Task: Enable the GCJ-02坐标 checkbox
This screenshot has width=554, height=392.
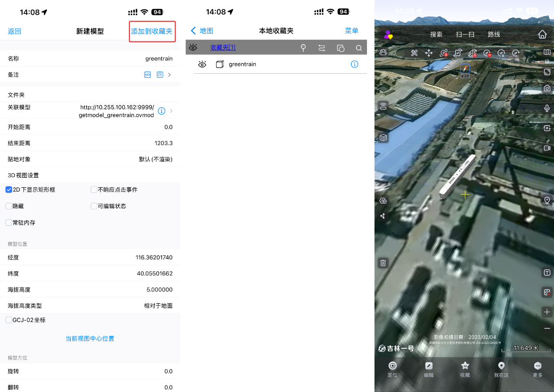Action: (x=8, y=320)
